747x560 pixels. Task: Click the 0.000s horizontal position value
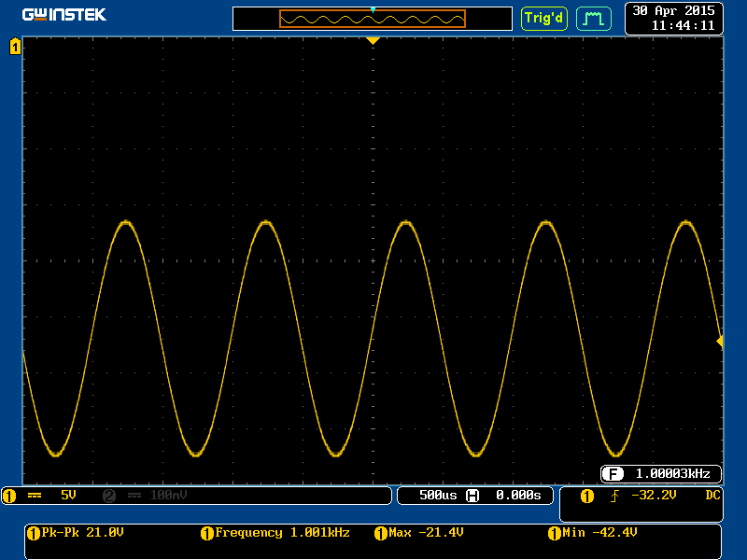point(518,496)
